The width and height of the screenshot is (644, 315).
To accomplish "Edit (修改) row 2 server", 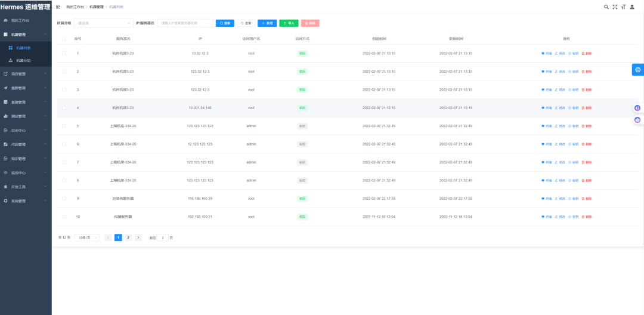I will click(x=560, y=72).
